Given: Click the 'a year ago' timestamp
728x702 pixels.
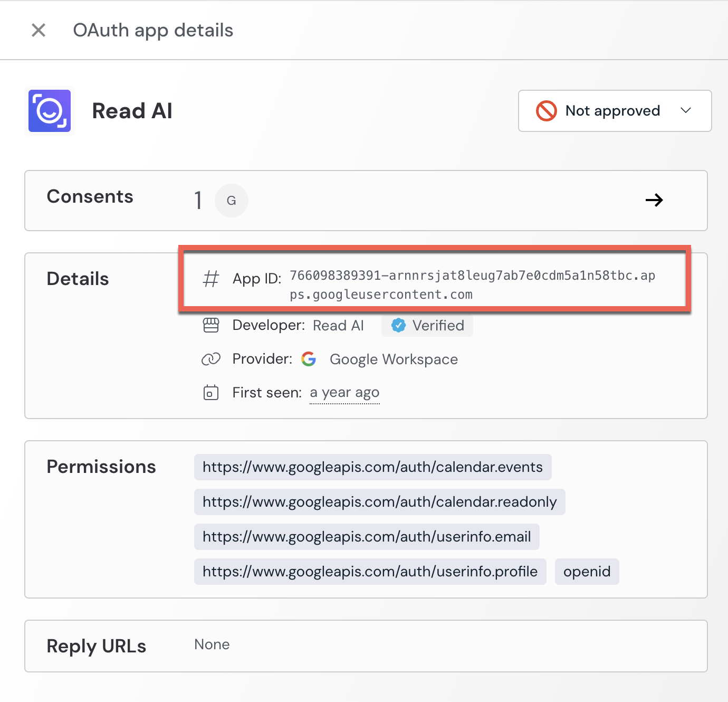Looking at the screenshot, I should pos(344,393).
